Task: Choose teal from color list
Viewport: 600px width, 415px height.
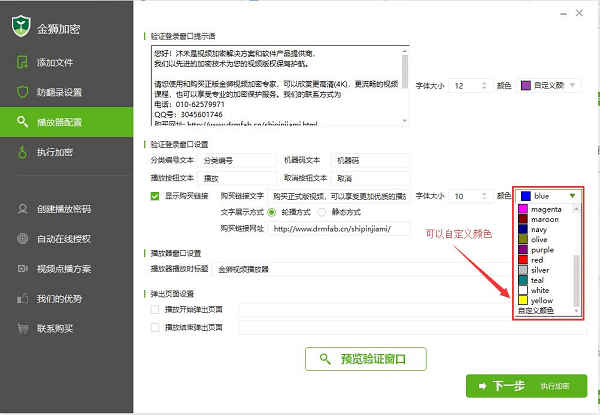Action: pyautogui.click(x=545, y=280)
